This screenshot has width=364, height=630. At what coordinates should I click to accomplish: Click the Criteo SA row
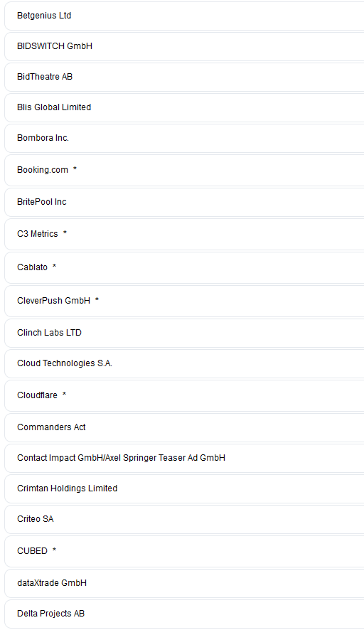(184, 518)
